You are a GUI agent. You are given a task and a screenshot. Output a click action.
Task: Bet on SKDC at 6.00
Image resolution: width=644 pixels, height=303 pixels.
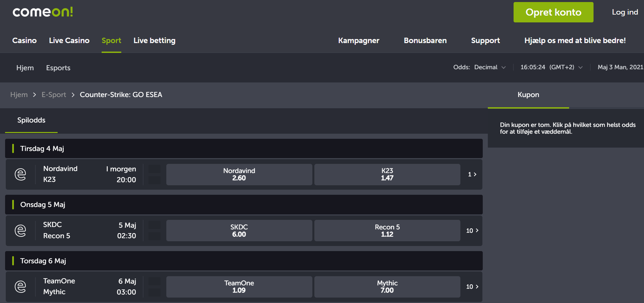click(239, 230)
